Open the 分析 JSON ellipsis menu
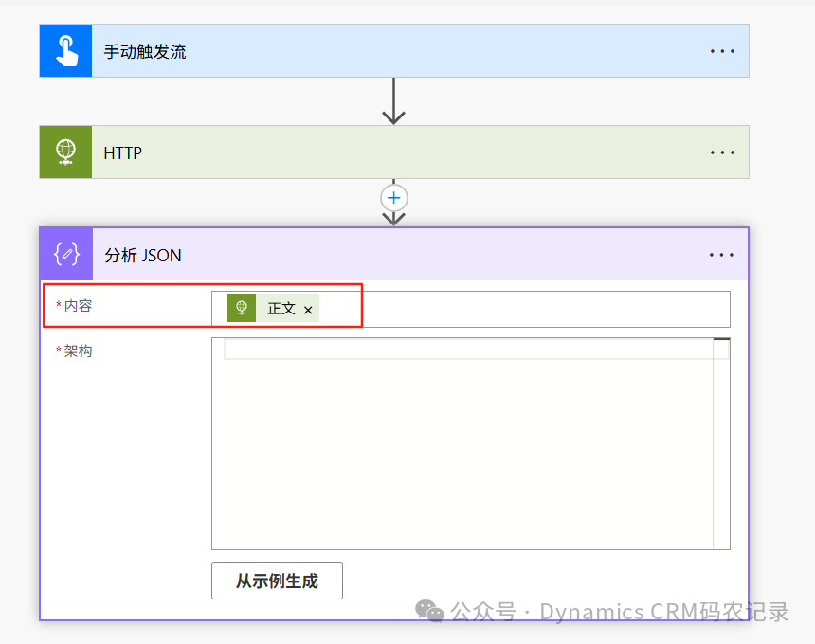 [722, 254]
